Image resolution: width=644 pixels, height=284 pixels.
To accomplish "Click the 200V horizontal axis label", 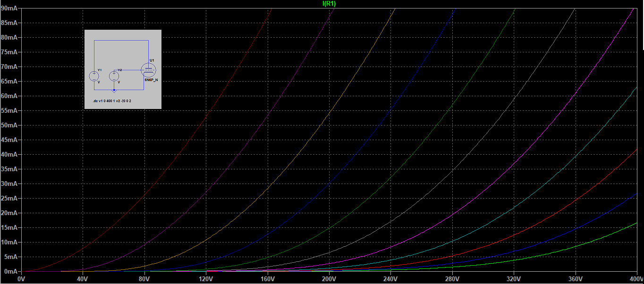I will pos(329,279).
